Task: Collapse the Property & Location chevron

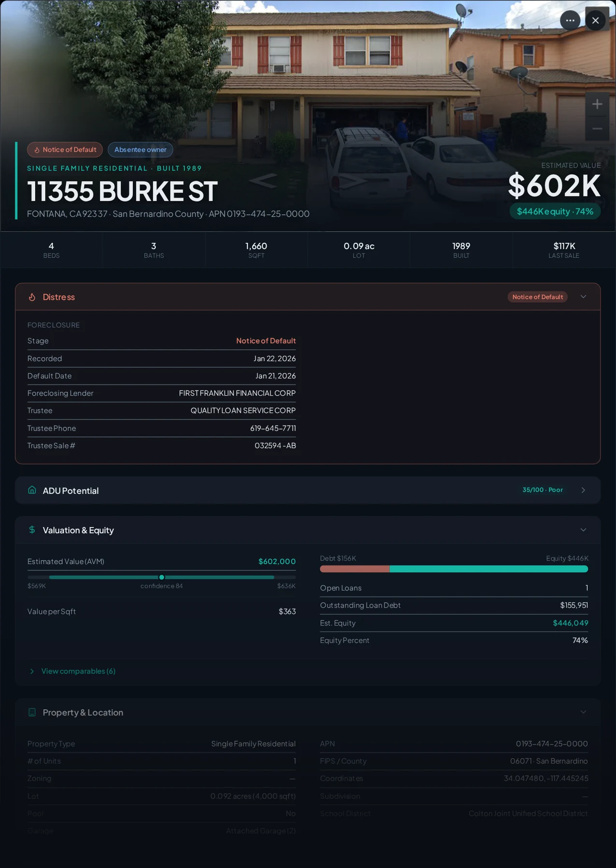Action: pos(583,712)
